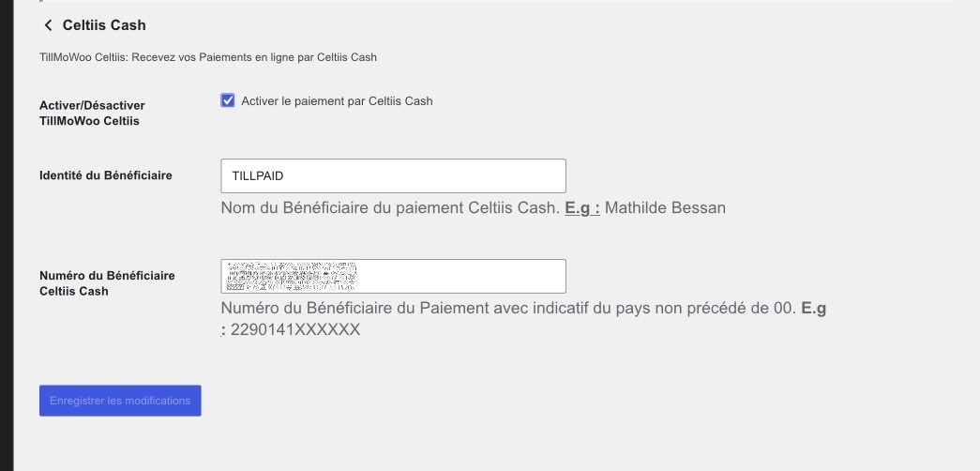Uncheck the Activer le paiement par Celtiis Cash checkbox
This screenshot has height=471, width=980.
[228, 100]
